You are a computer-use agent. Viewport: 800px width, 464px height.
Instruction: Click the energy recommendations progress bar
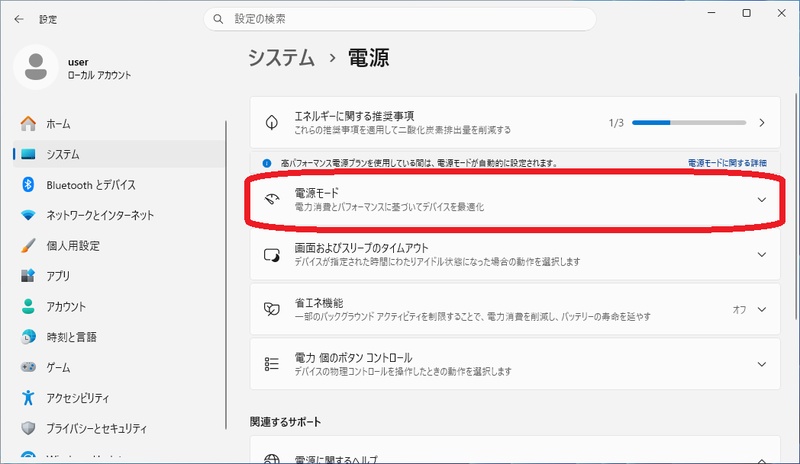pyautogui.click(x=689, y=123)
